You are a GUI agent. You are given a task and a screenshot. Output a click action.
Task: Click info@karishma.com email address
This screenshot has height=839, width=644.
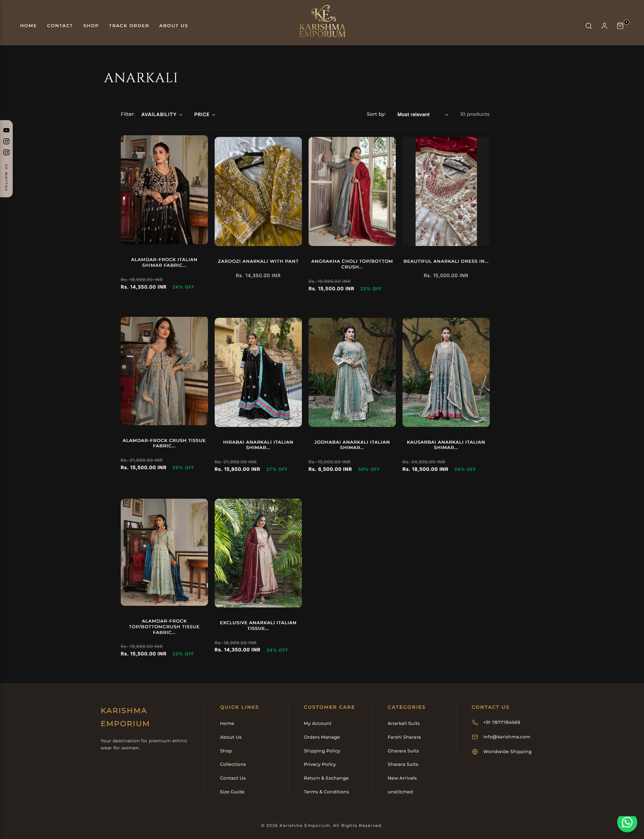click(506, 737)
